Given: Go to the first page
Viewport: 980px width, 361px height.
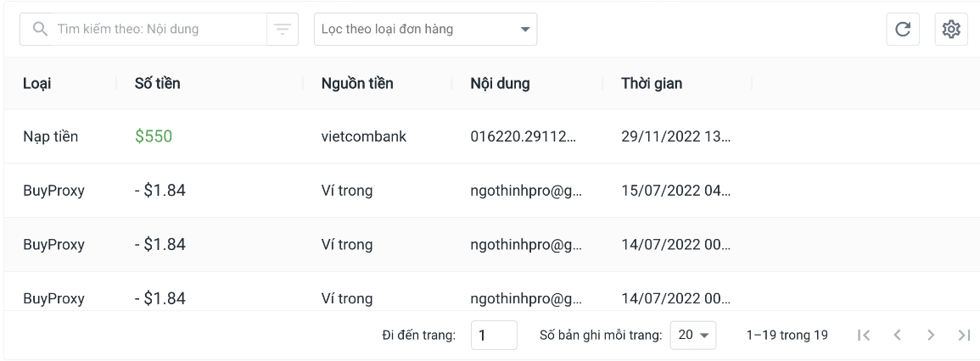Looking at the screenshot, I should [864, 336].
